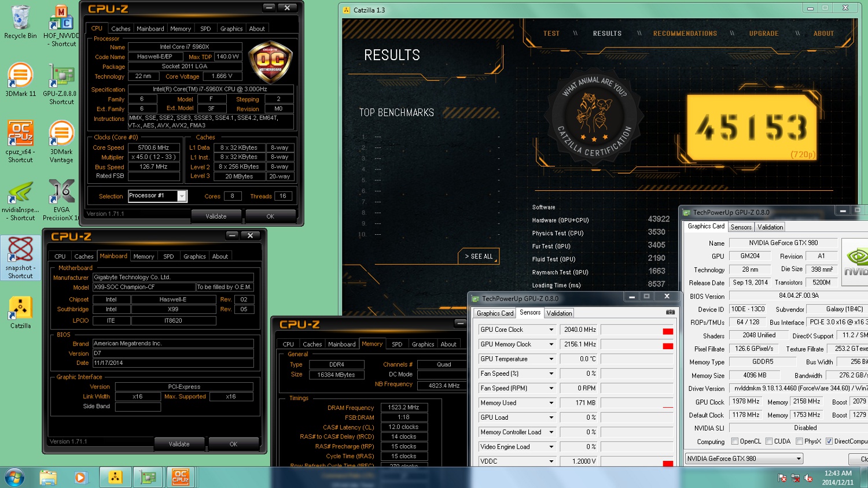The width and height of the screenshot is (868, 488).
Task: Open the Memory Used sensor dropdown
Action: click(x=551, y=403)
